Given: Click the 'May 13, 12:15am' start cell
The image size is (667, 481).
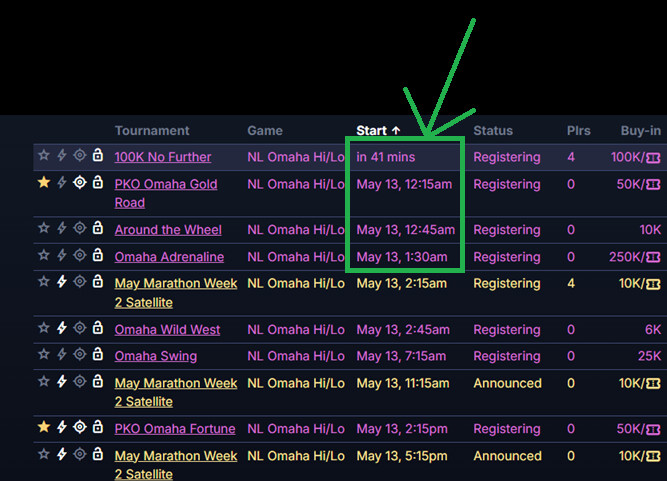Looking at the screenshot, I should tap(404, 184).
